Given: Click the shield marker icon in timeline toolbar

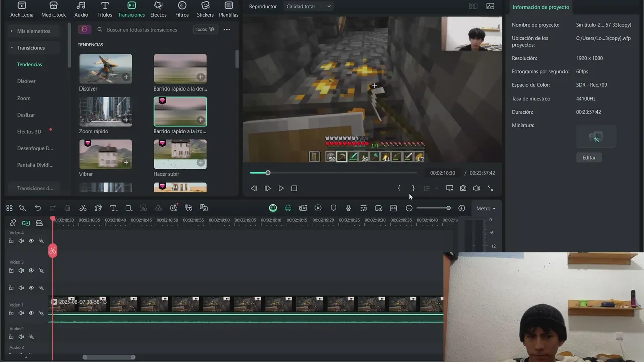Looking at the screenshot, I should tap(333, 208).
